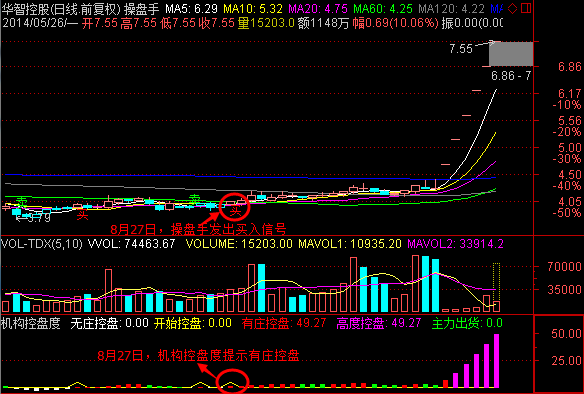Click the 华智控股(日线.前复权) stock title
The height and width of the screenshot is (394, 584).
point(61,9)
